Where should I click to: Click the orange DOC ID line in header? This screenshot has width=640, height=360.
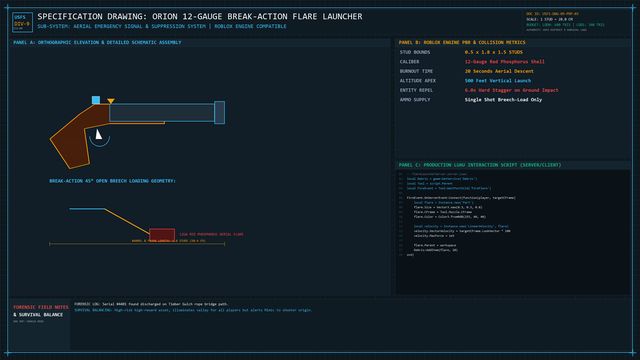click(552, 14)
